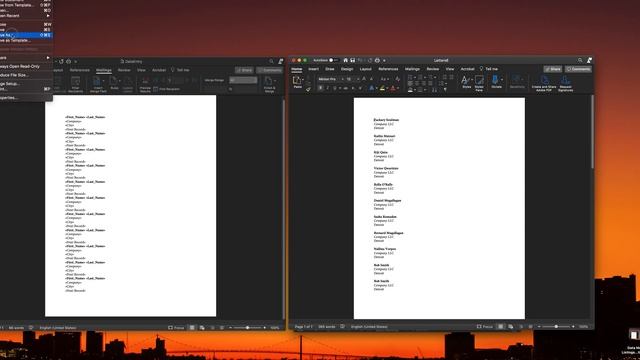640x360 pixels.
Task: Click the Share button in Letters window
Action: click(553, 69)
